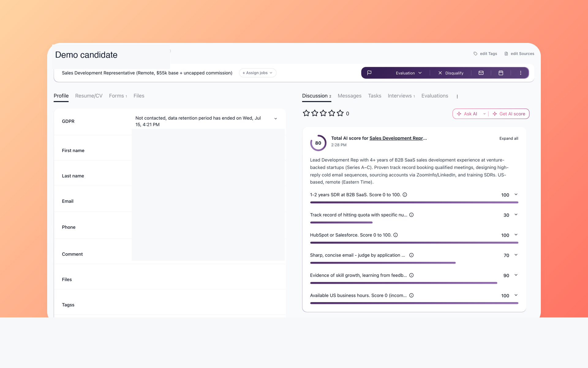Rate candidate two stars
The height and width of the screenshot is (368, 588).
(315, 113)
